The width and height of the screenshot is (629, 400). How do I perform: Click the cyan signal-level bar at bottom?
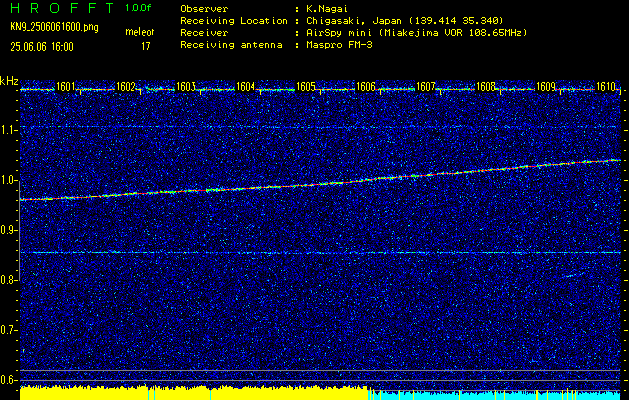coord(494,395)
